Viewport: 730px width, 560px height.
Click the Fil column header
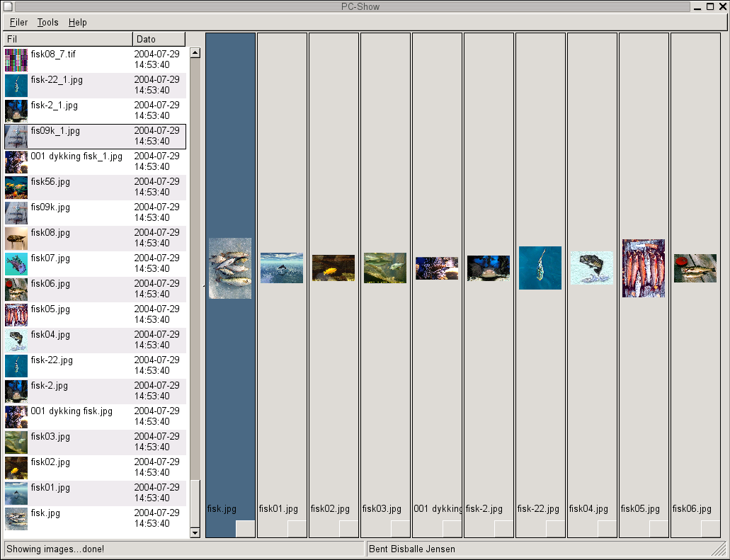click(68, 39)
